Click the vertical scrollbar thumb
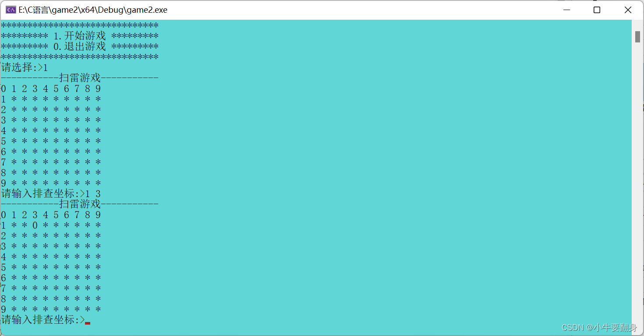 (637, 36)
